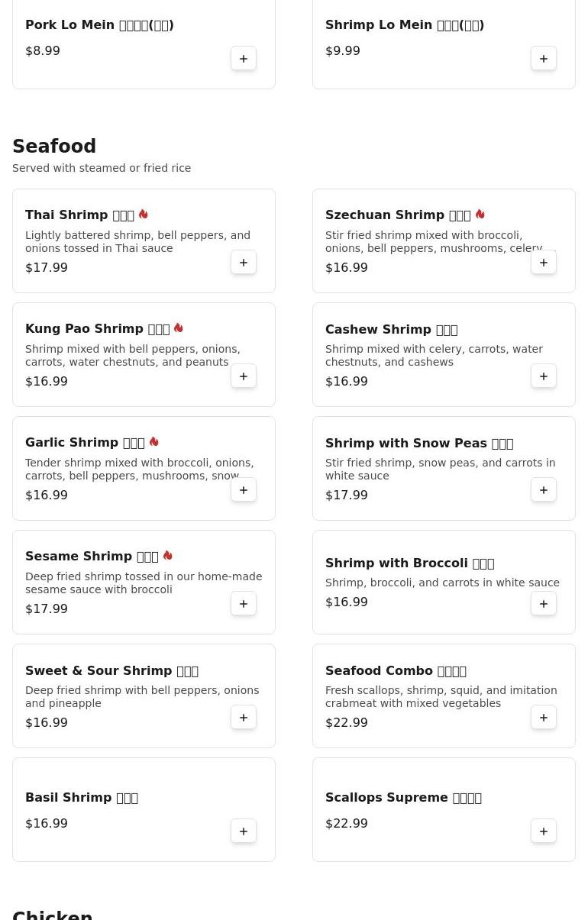Tap the plus for Garlic Shrimp
588x920 pixels.
pos(244,490)
